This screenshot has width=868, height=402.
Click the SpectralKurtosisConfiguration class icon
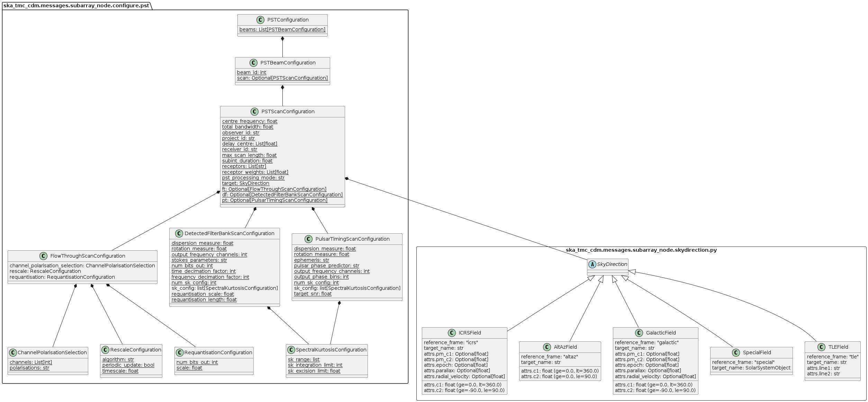pyautogui.click(x=291, y=350)
